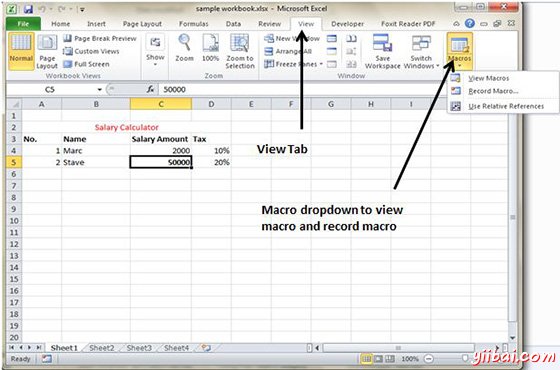Click the vertical scrollbar down arrow
The image size is (560, 370).
(x=512, y=338)
